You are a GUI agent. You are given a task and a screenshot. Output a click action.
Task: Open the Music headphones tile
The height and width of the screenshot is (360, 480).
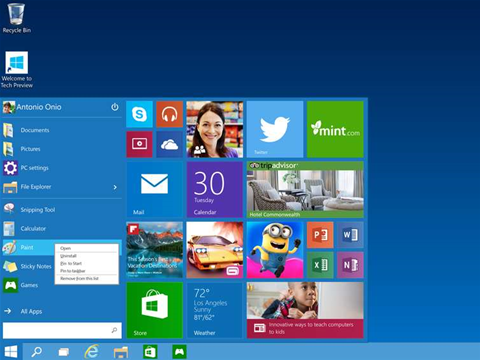(x=169, y=114)
